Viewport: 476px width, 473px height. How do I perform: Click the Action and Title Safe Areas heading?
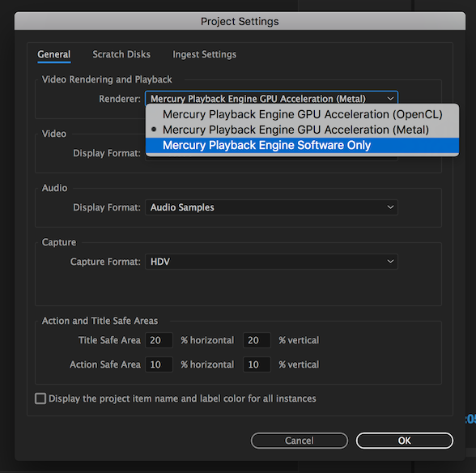tap(100, 321)
